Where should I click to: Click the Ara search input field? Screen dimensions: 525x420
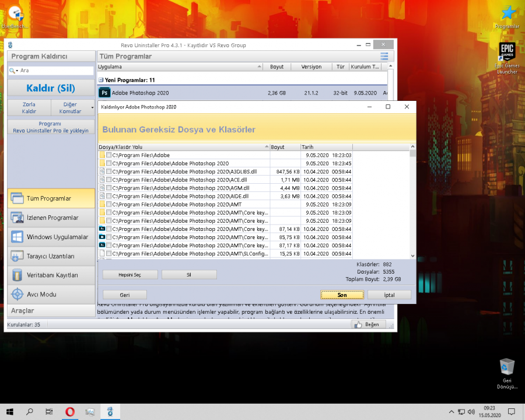pyautogui.click(x=55, y=71)
